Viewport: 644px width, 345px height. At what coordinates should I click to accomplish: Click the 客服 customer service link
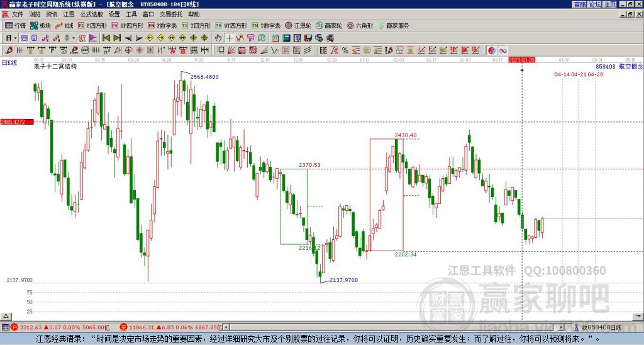point(579,4)
